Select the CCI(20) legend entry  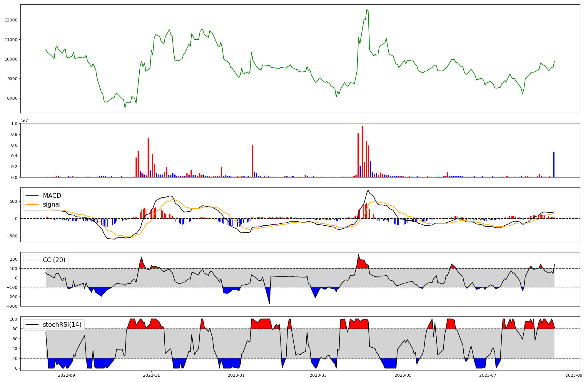tap(54, 260)
